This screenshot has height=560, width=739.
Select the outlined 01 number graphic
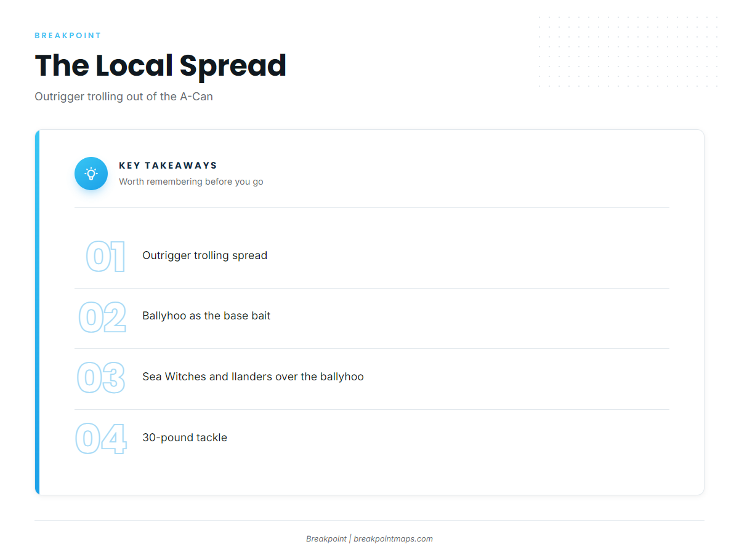click(x=105, y=257)
